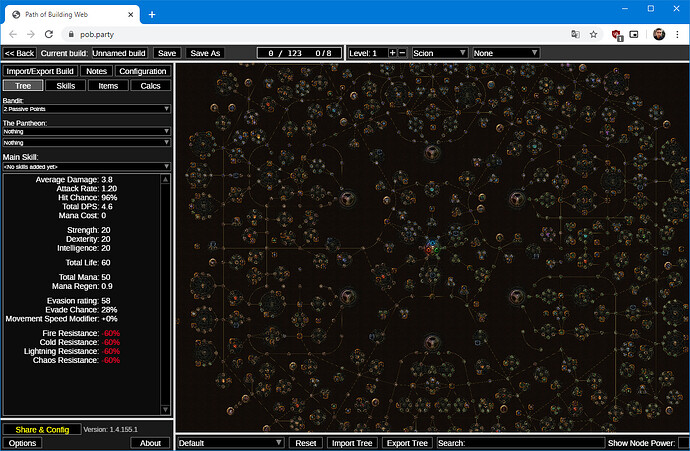Open the About button
This screenshot has width=690, height=451.
(150, 443)
